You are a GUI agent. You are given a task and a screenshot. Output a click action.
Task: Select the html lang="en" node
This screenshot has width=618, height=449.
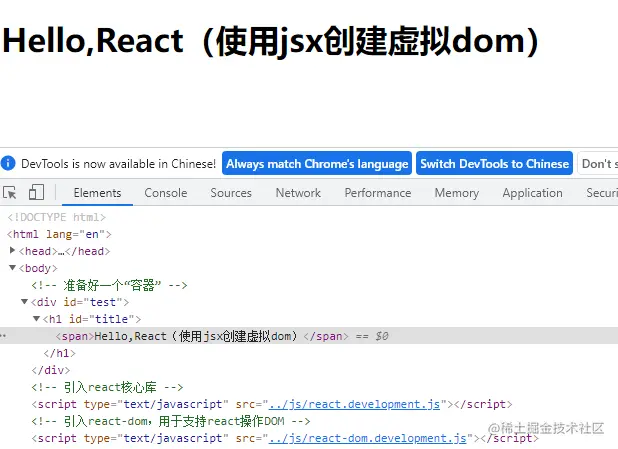[59, 234]
